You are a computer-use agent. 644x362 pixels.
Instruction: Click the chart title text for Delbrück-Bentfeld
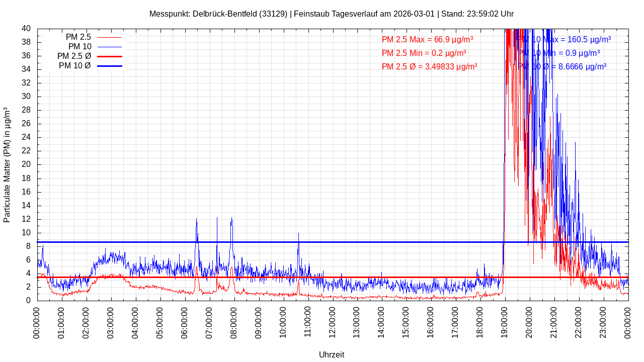pos(331,14)
